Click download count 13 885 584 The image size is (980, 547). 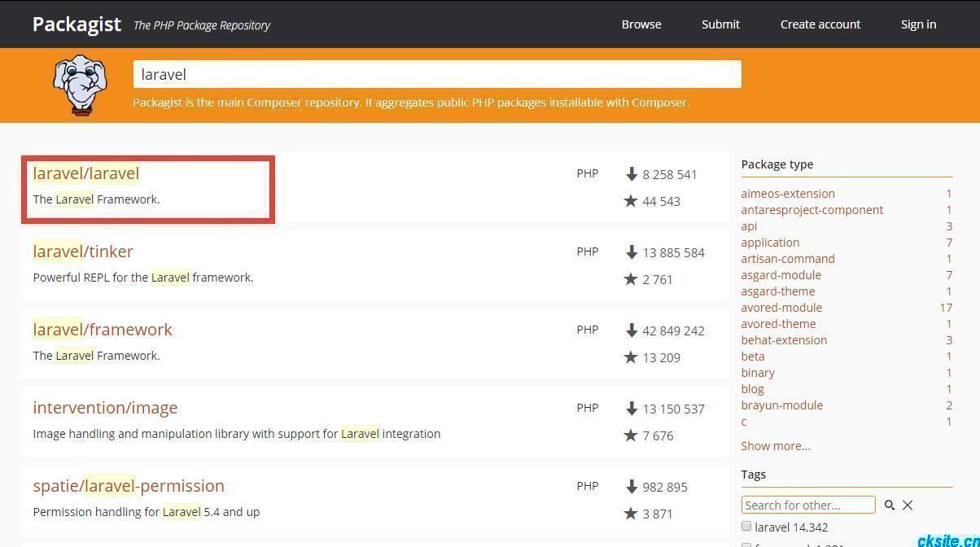point(674,252)
